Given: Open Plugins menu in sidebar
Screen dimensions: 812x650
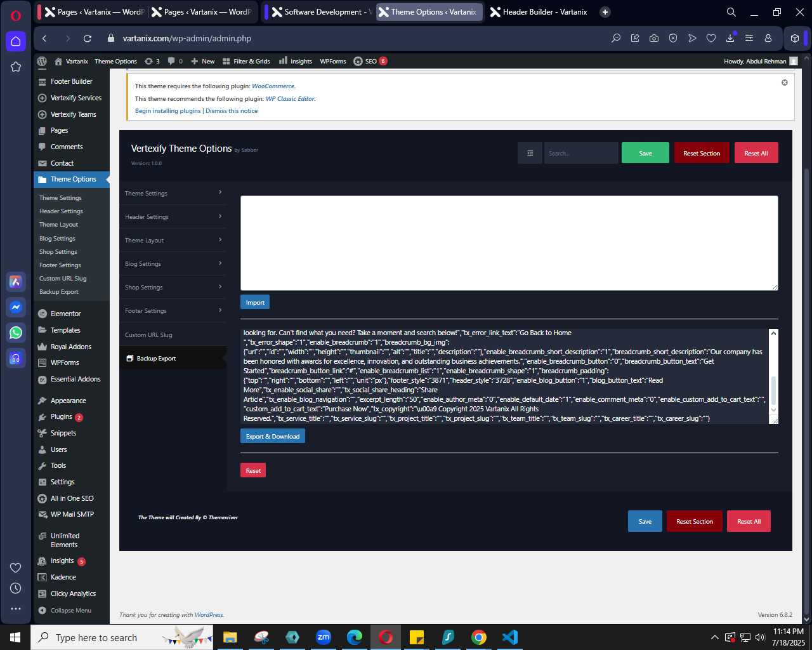Looking at the screenshot, I should pyautogui.click(x=61, y=416).
